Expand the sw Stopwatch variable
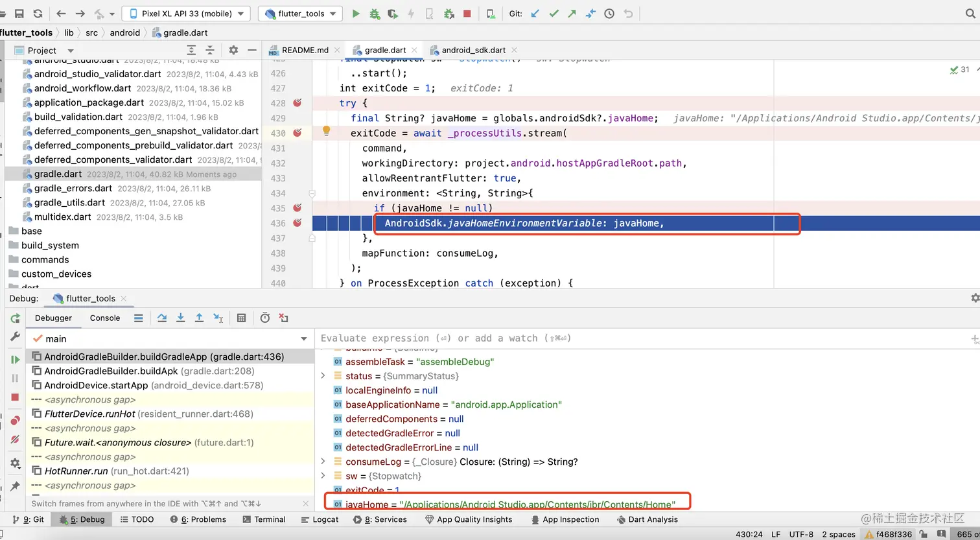The height and width of the screenshot is (540, 980). 323,476
